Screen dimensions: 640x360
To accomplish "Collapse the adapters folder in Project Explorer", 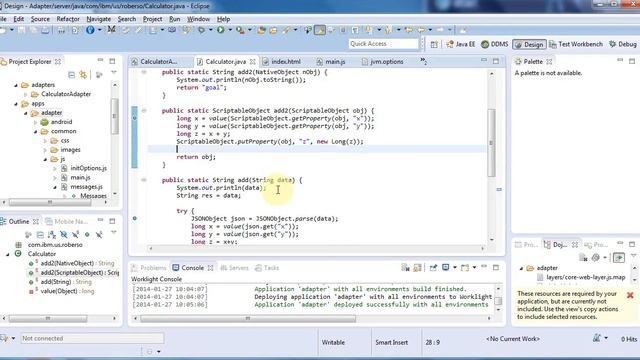I will [x=16, y=85].
